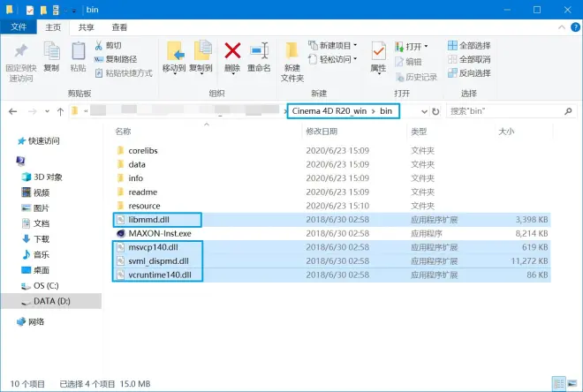
Task: Collapse the ribbon with the chevron
Action: [x=562, y=27]
